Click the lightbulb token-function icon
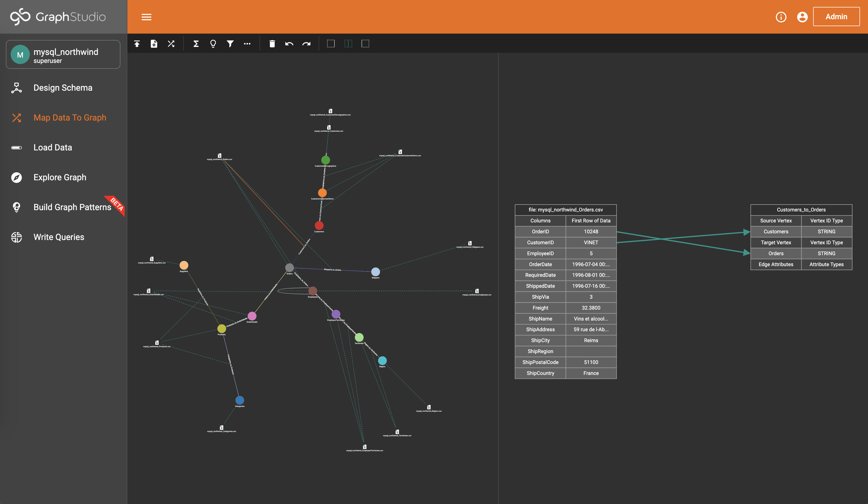This screenshot has width=868, height=504. (213, 43)
